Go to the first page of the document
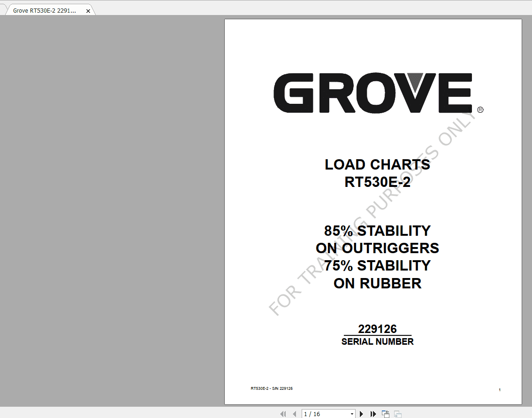The image size is (532, 418). coord(283,414)
